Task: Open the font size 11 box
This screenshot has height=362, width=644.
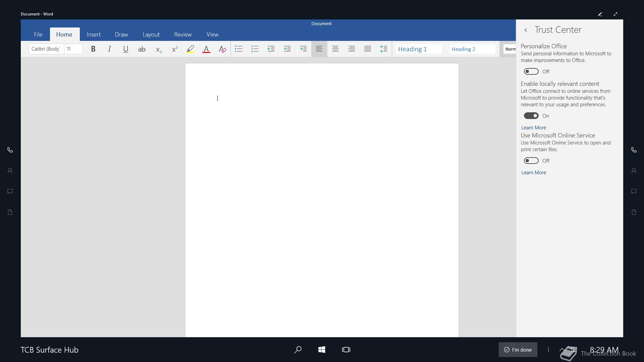Action: coord(73,49)
